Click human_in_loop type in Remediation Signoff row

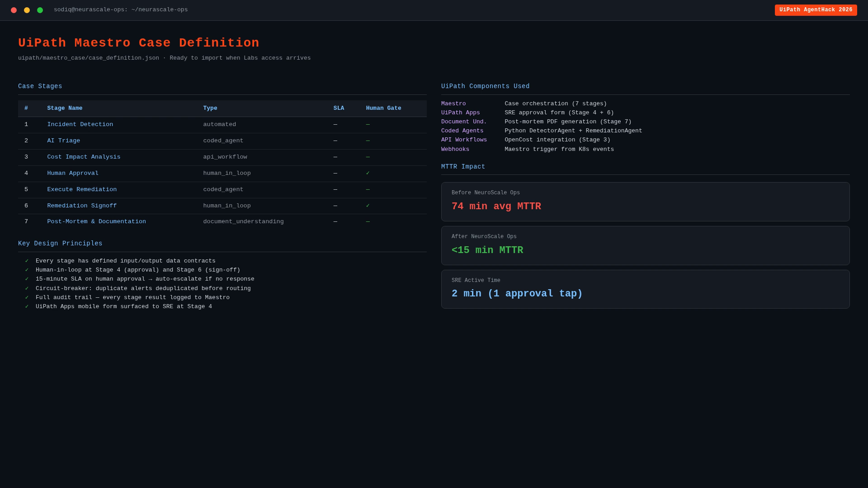[226, 206]
